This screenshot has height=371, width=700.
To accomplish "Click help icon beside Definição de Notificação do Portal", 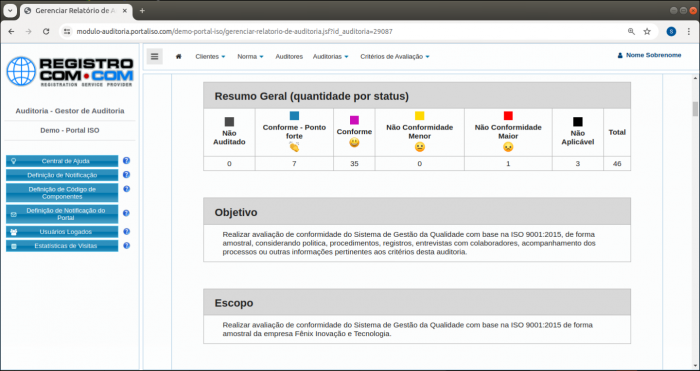I will [x=126, y=213].
